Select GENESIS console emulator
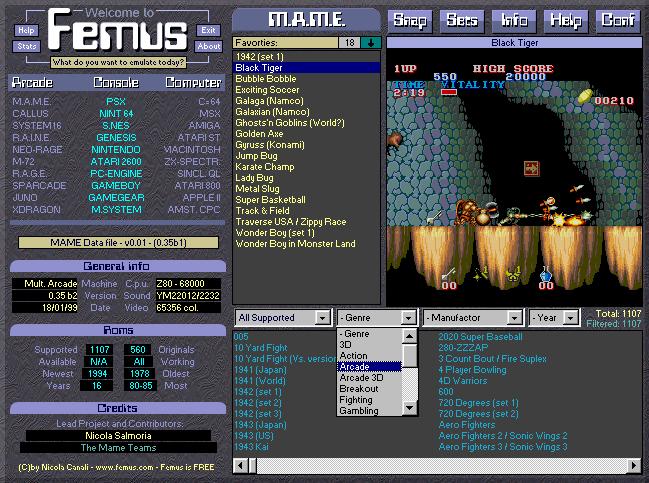This screenshot has width=649, height=483. coord(116,138)
